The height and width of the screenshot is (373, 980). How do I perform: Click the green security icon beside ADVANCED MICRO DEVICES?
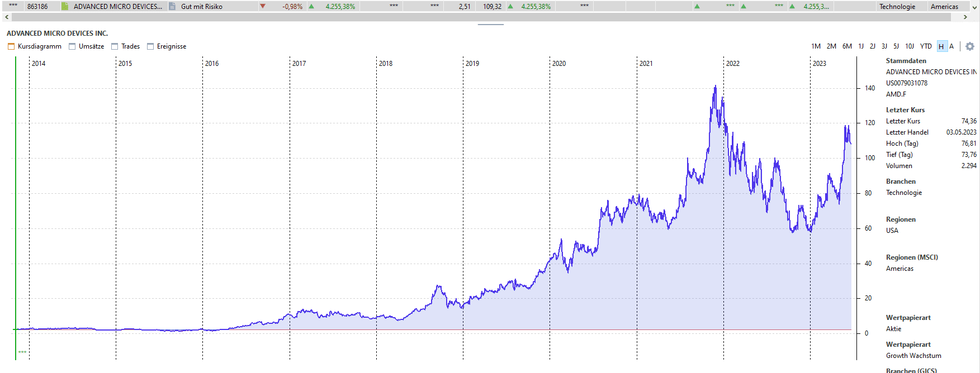click(65, 7)
